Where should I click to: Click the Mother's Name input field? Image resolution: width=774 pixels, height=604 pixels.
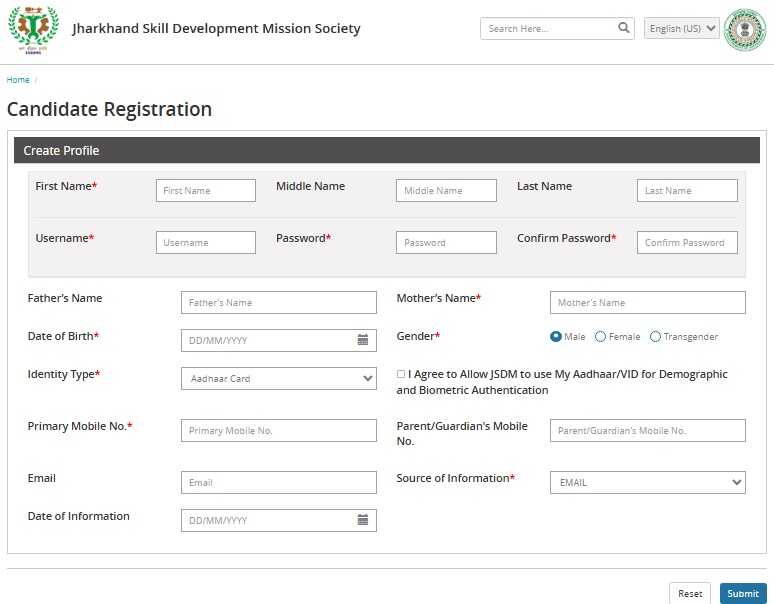(648, 302)
